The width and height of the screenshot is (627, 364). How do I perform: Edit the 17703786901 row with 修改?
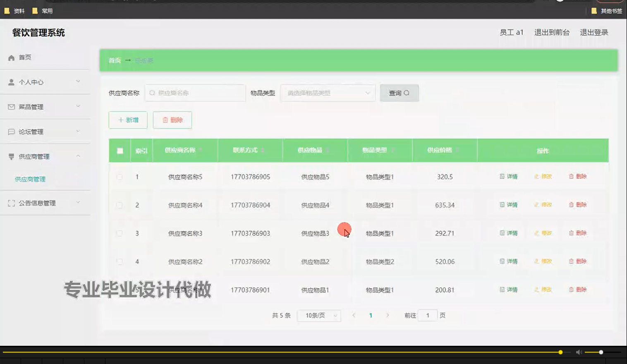point(543,290)
